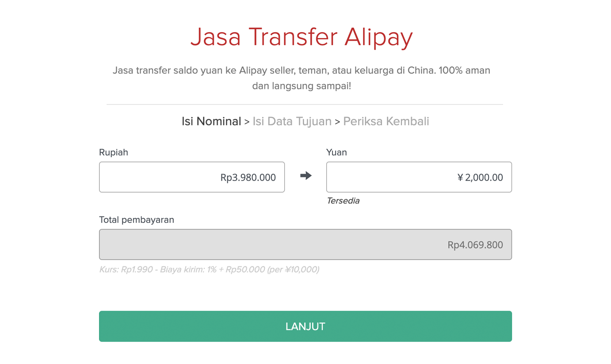The width and height of the screenshot is (611, 364).
Task: Select the Isi Nominal step
Action: pos(211,121)
